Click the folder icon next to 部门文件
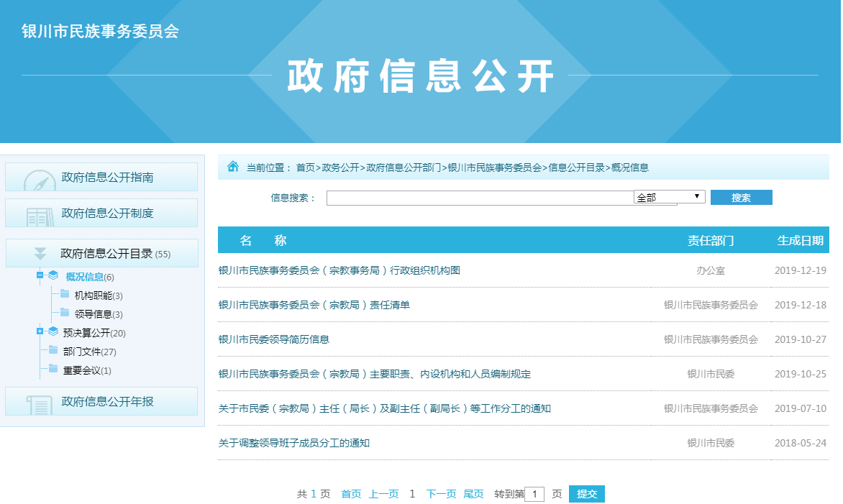 pyautogui.click(x=53, y=350)
